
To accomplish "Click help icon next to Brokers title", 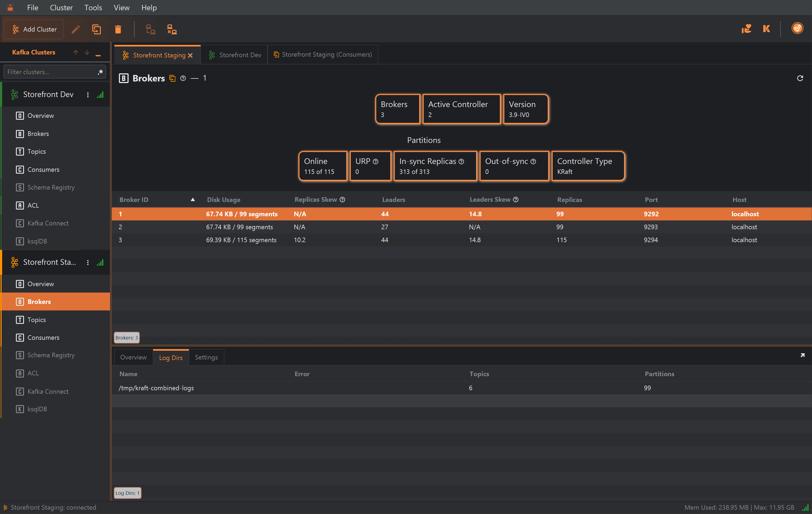I will (183, 78).
